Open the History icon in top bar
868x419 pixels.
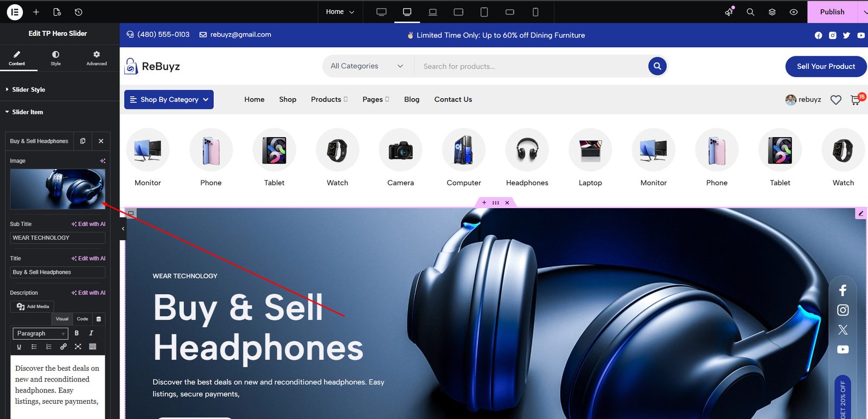(79, 12)
